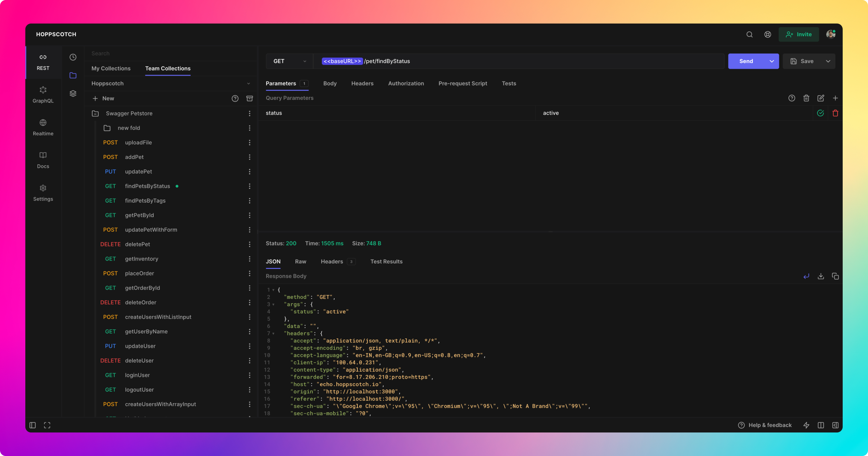Select the getInventory GET request

pos(141,259)
